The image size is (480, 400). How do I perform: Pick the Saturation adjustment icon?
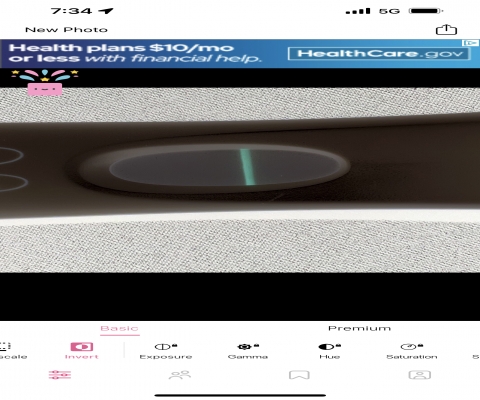tap(412, 347)
